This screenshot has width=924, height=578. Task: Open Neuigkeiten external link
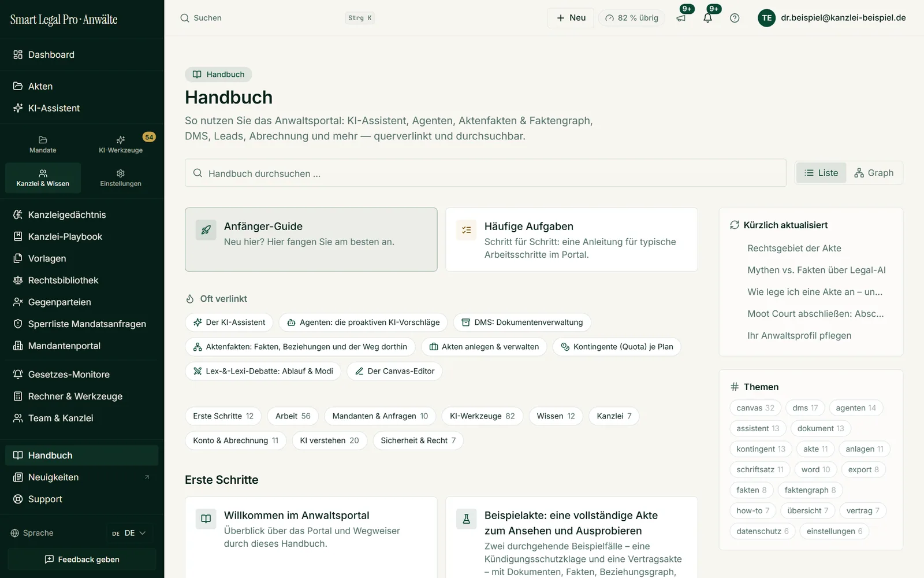82,477
